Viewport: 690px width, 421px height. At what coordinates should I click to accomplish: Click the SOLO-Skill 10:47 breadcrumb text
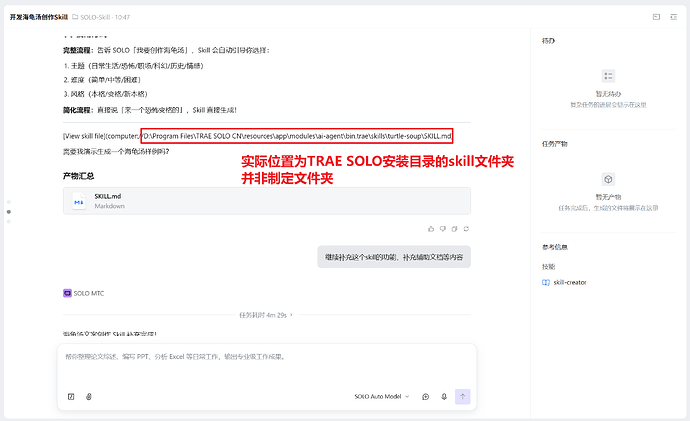105,17
